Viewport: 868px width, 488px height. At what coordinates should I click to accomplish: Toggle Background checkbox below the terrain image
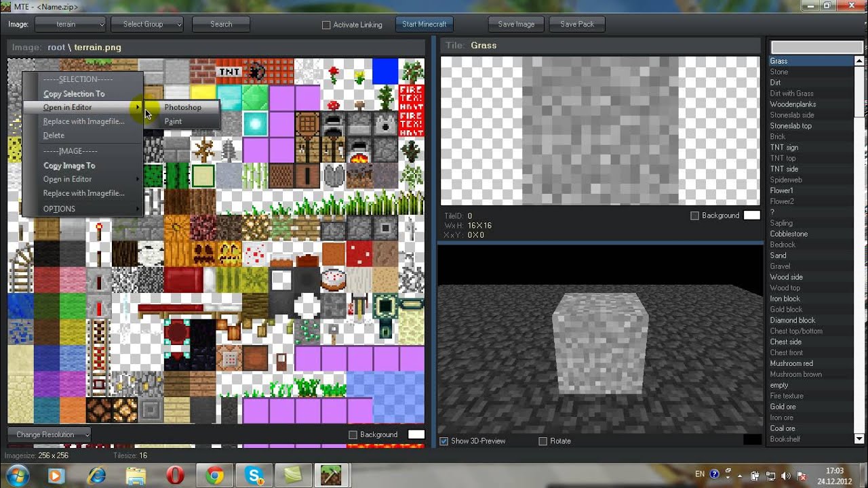(353, 434)
